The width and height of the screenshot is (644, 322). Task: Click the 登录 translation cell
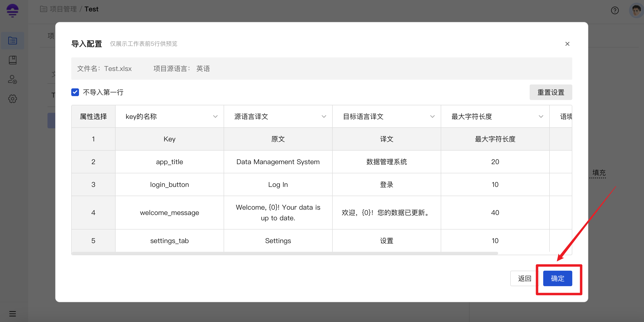point(386,184)
